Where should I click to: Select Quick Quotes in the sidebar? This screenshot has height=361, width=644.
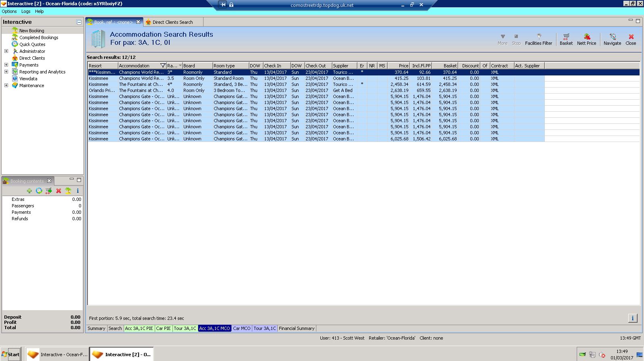click(x=32, y=44)
